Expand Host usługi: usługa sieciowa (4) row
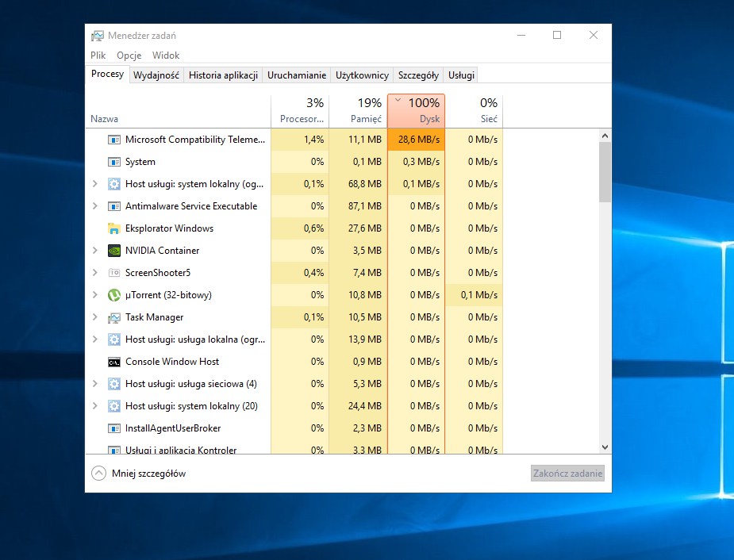This screenshot has height=560, width=734. click(x=95, y=384)
